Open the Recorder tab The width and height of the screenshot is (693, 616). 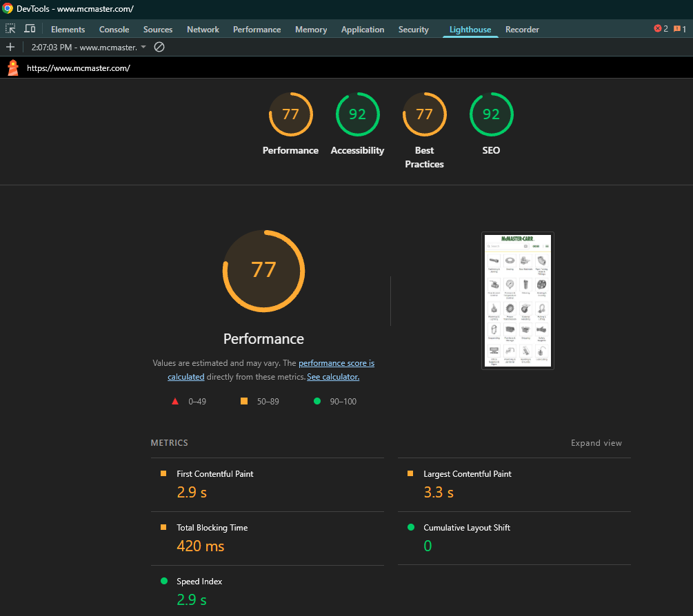coord(522,30)
